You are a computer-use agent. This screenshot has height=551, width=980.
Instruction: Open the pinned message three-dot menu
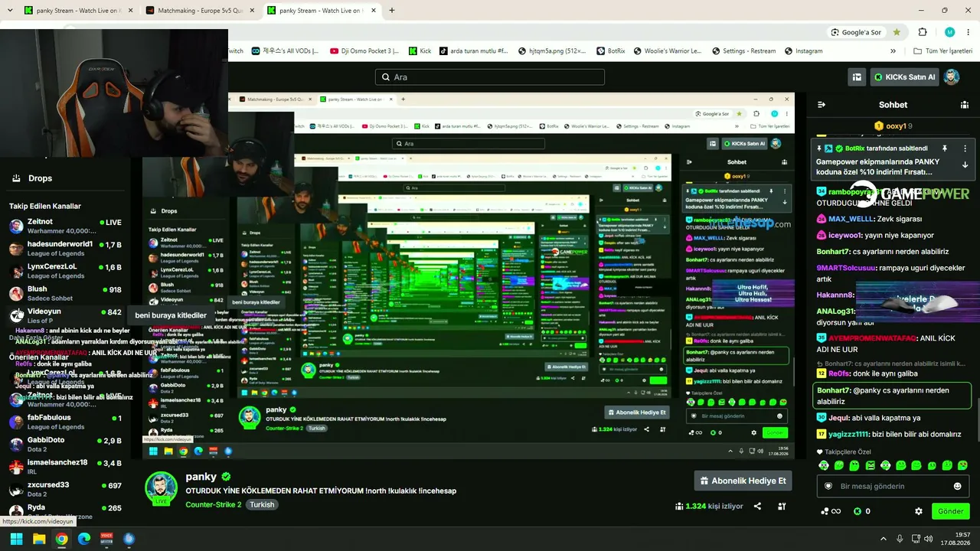(x=965, y=148)
